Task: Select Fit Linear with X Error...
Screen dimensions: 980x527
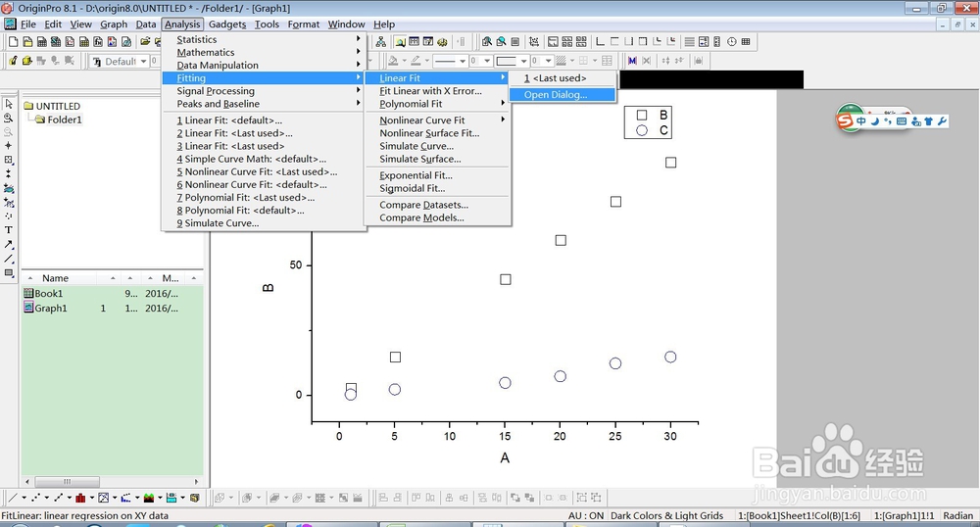Action: tap(437, 90)
